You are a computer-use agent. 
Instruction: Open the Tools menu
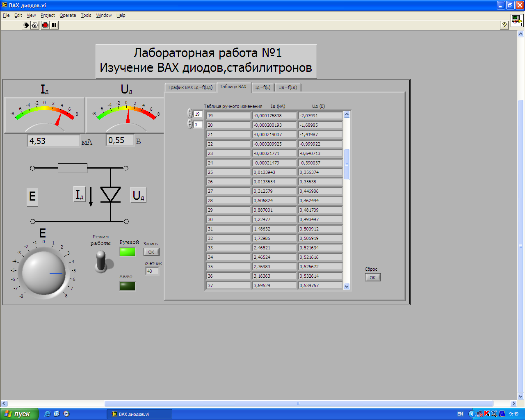tap(86, 15)
